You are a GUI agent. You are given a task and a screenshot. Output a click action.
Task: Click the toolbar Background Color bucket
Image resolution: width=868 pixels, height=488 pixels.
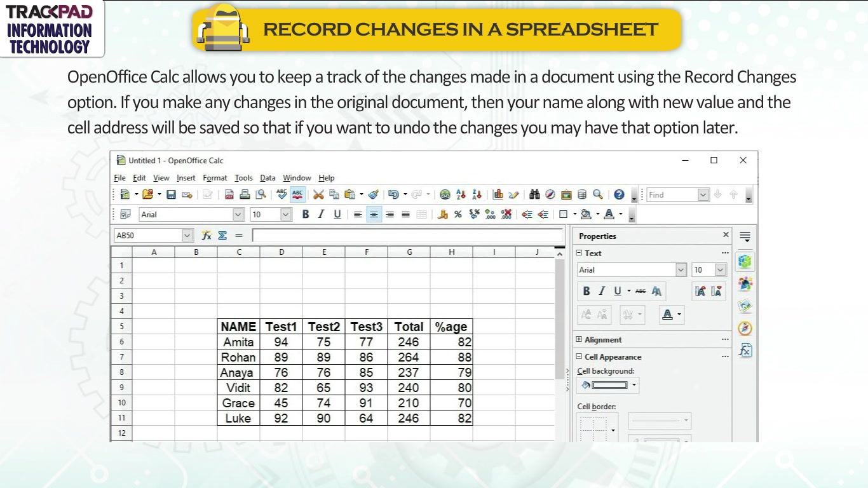tap(586, 215)
